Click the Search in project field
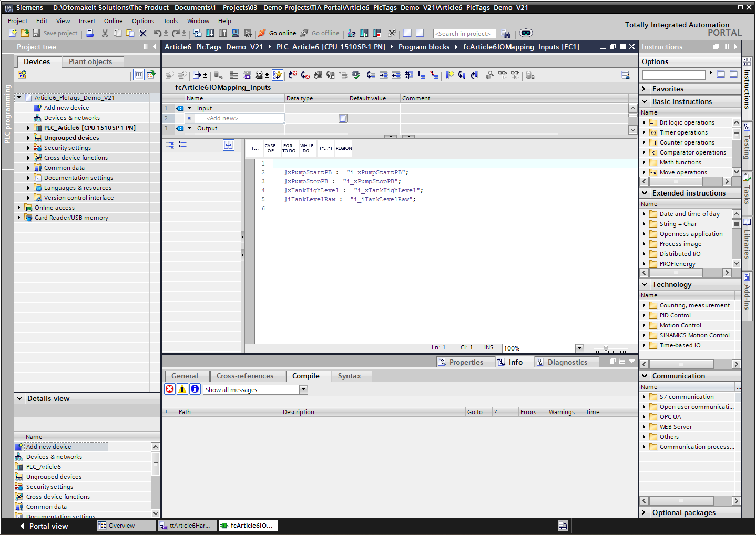The image size is (756, 535). click(x=464, y=34)
